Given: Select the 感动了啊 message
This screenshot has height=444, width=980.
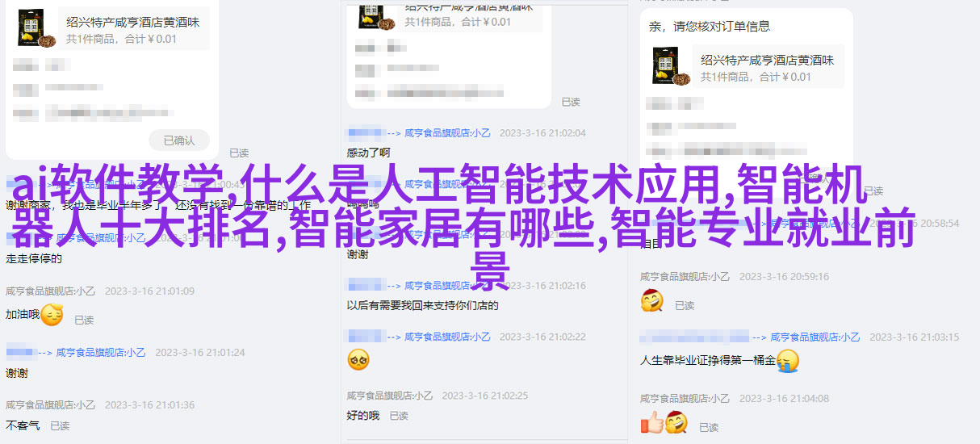Looking at the screenshot, I should point(369,153).
